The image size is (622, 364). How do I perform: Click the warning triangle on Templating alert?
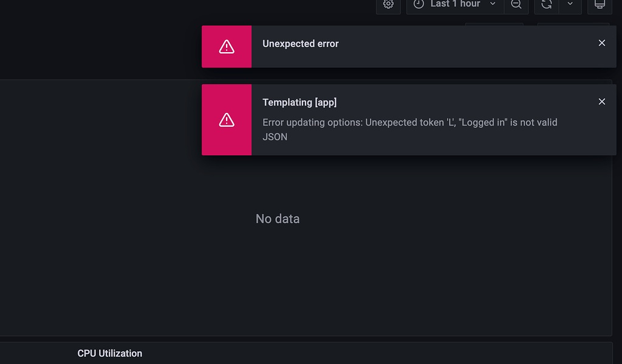227,120
